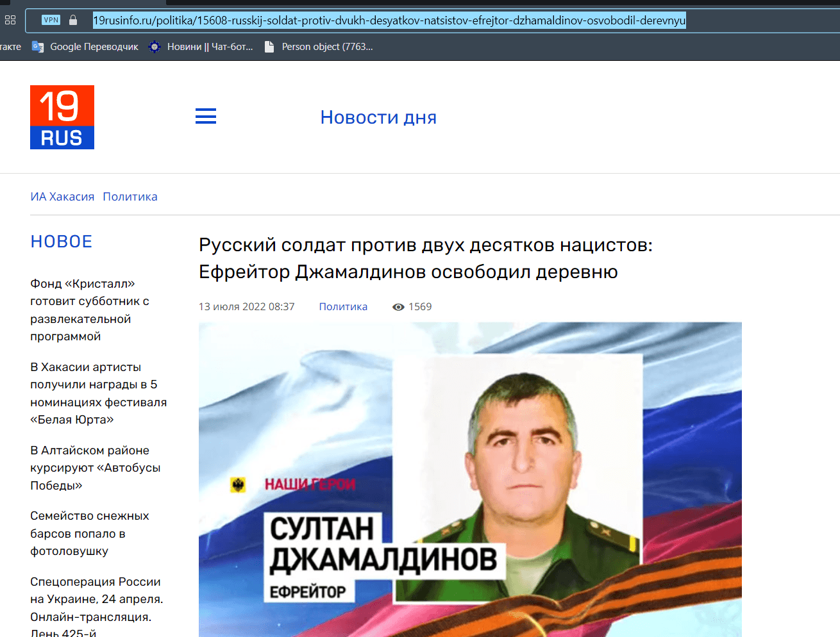Image resolution: width=840 pixels, height=637 pixels.
Task: Open the НОВОЕ sidebar heading
Action: point(62,242)
